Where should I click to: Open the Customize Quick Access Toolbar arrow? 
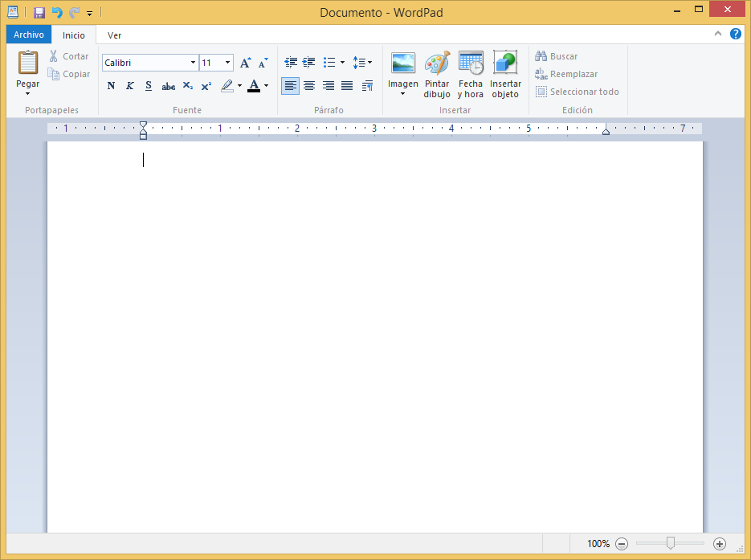pyautogui.click(x=90, y=14)
